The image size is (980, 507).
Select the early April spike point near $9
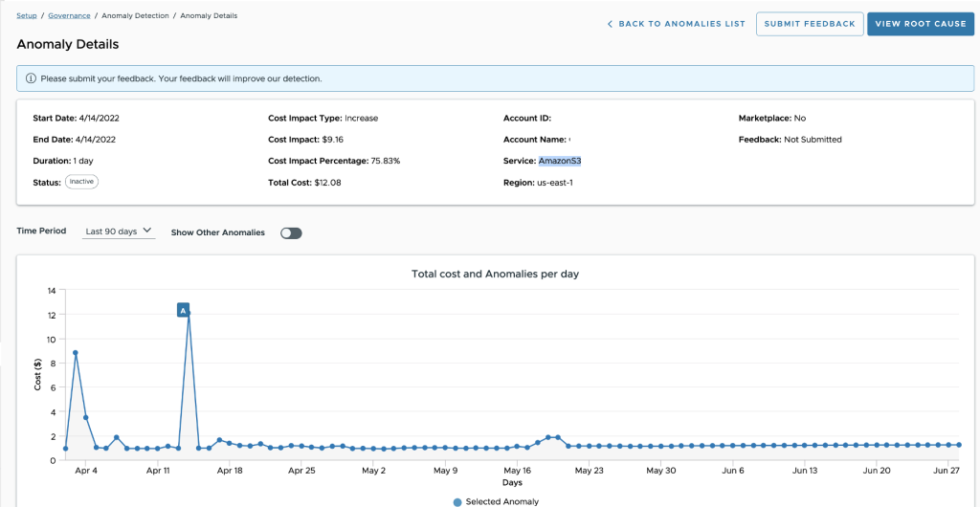[76, 353]
